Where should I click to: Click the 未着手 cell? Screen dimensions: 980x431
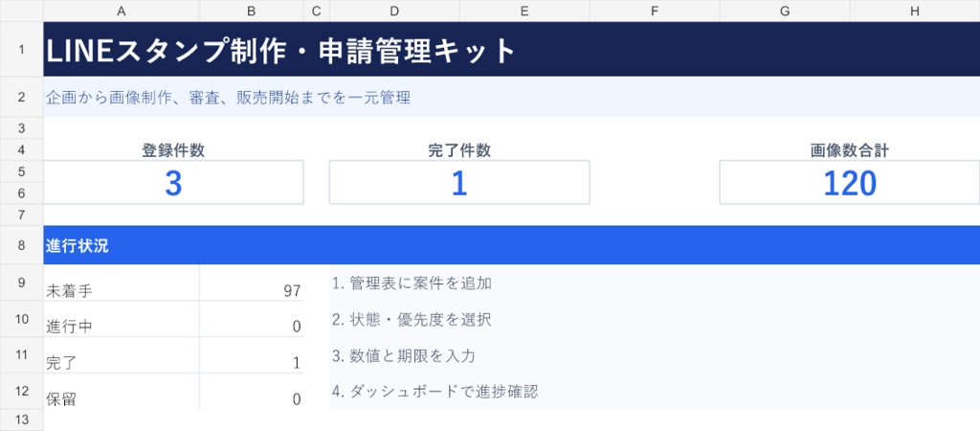point(122,283)
